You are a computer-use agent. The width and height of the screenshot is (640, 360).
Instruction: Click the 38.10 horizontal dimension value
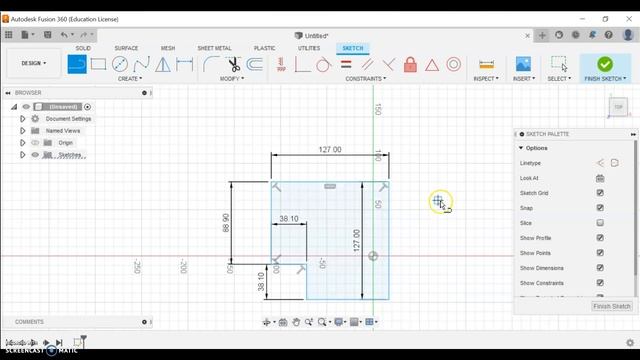[x=289, y=219]
